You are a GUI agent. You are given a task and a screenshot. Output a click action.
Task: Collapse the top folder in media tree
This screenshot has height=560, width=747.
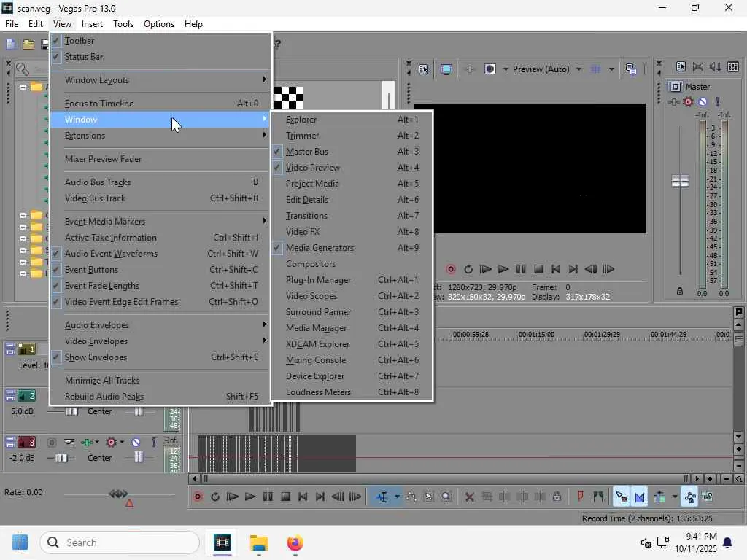[23, 87]
